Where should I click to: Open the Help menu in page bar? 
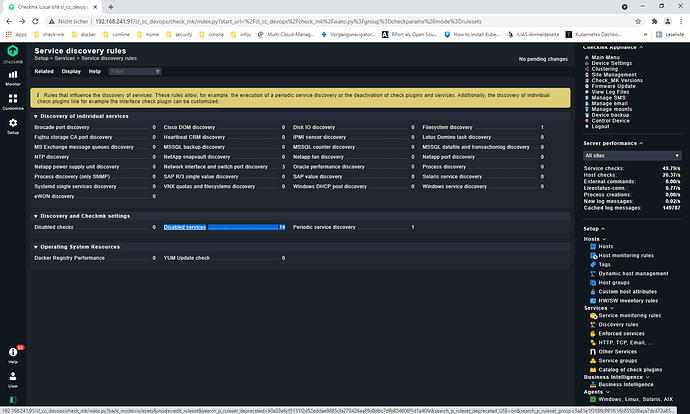tap(95, 71)
